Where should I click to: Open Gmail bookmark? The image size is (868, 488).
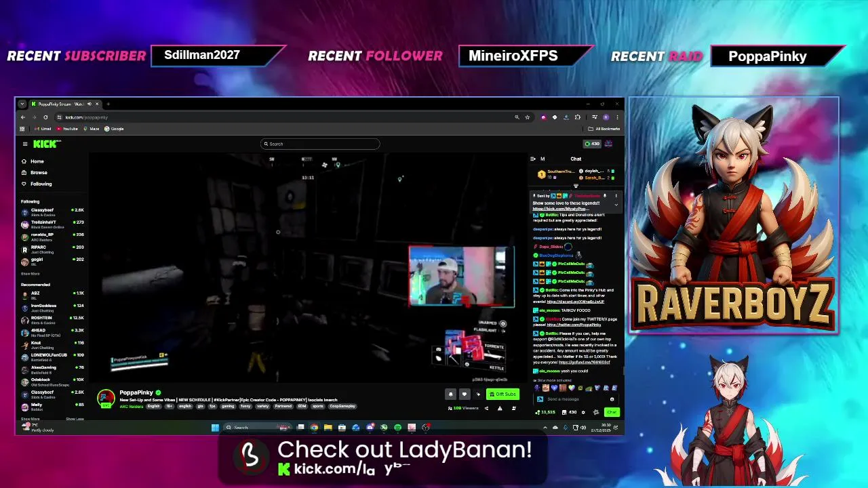click(x=43, y=129)
